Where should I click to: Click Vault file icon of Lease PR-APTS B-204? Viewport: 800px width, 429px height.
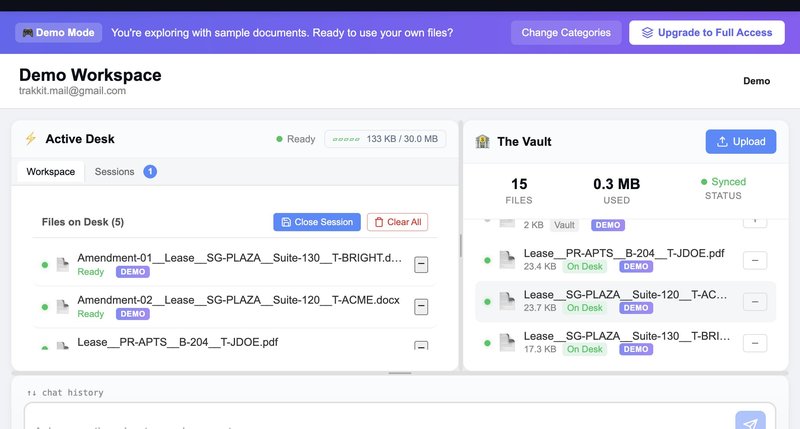(507, 260)
